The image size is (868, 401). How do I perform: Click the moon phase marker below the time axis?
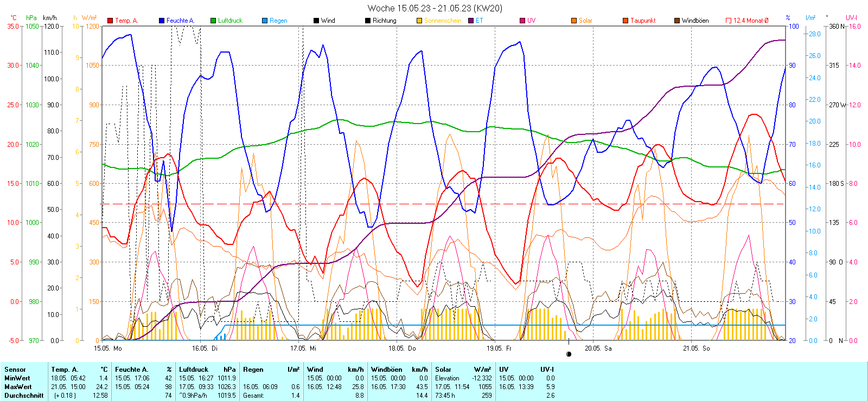click(569, 354)
